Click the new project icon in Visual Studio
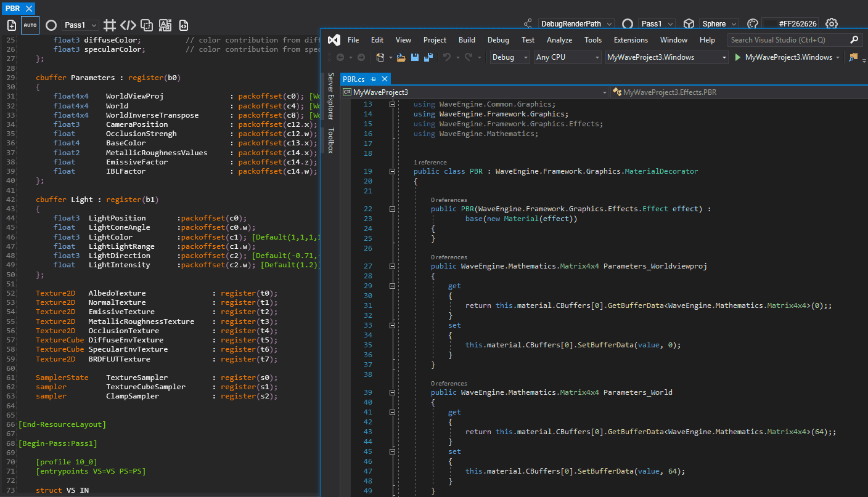Viewport: 868px width, 497px height. 380,57
